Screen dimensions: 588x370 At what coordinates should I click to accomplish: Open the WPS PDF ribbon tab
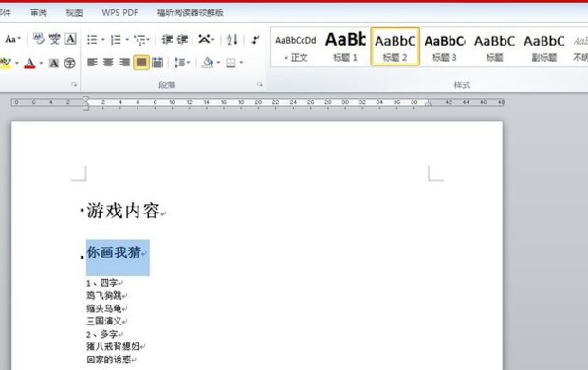pos(120,12)
